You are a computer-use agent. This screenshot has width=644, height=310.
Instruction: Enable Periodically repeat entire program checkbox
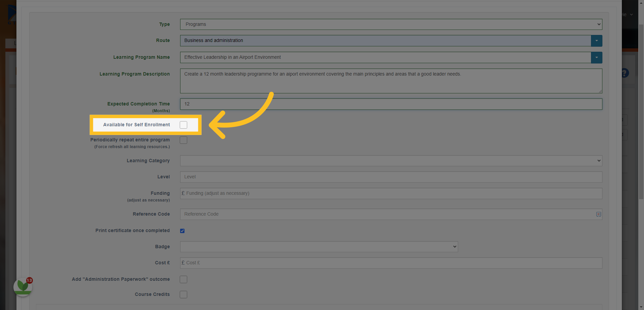183,140
